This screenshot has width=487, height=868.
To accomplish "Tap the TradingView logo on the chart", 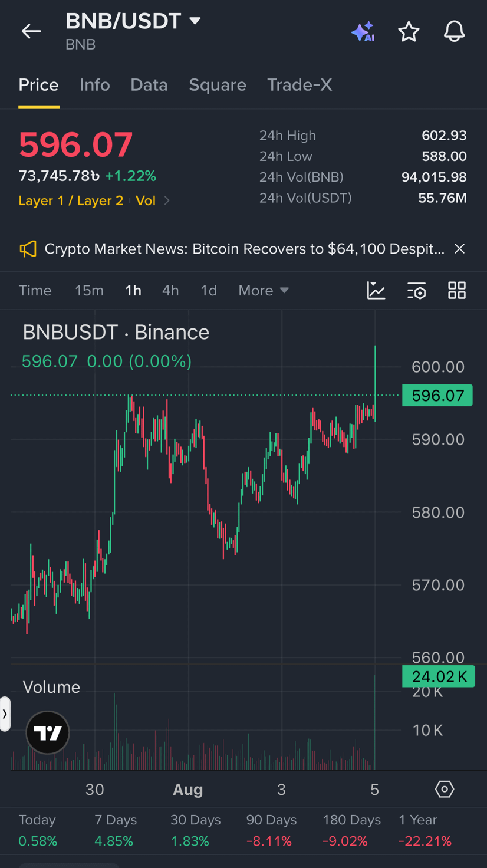I will coord(48,732).
